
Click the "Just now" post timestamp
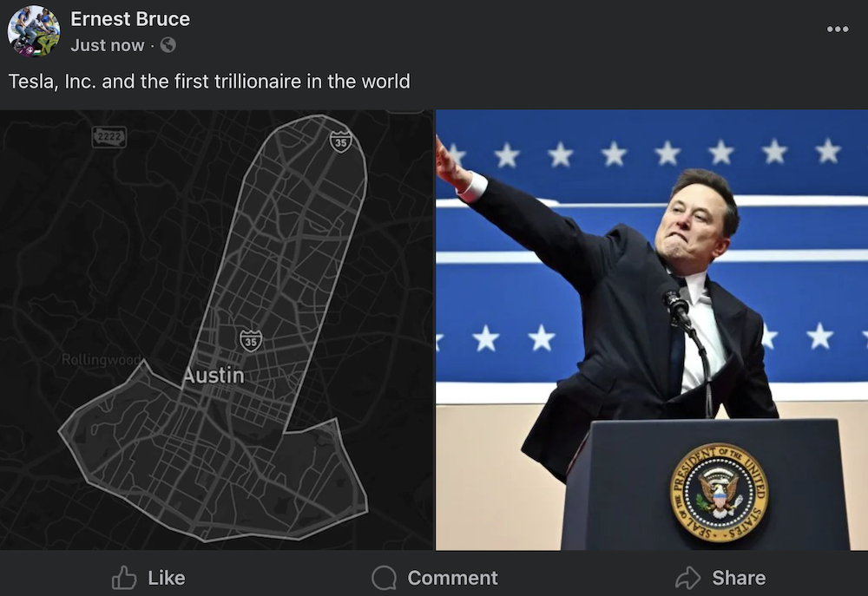point(108,45)
